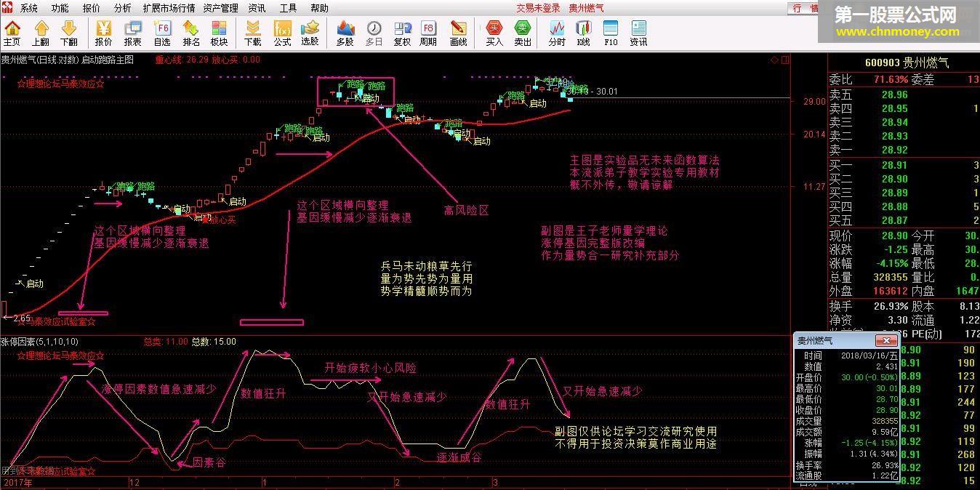Close the 贵州燃气 data popup window
980x490 pixels.
pos(886,340)
